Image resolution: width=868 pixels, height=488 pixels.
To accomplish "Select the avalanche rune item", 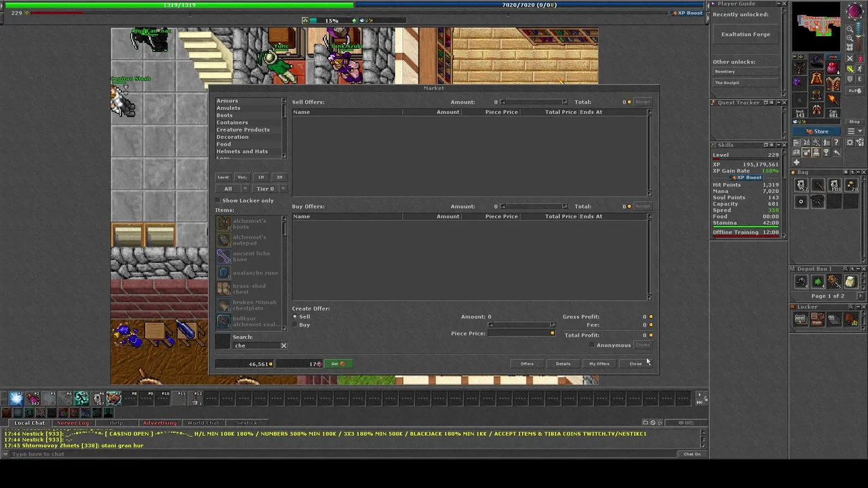I will (x=250, y=272).
